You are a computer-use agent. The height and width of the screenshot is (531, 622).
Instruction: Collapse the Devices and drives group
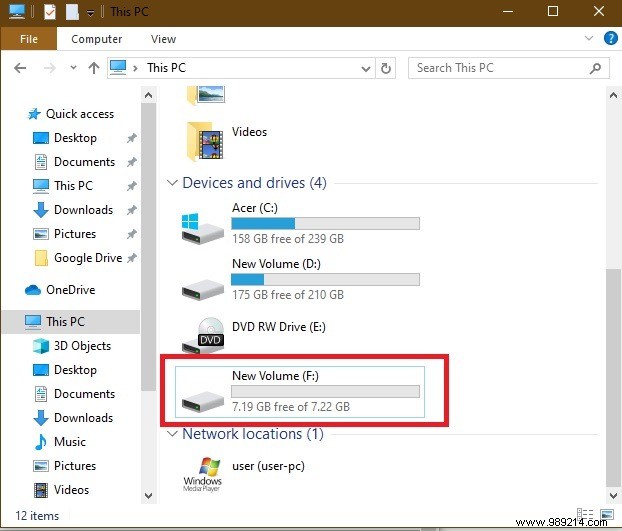tap(172, 183)
